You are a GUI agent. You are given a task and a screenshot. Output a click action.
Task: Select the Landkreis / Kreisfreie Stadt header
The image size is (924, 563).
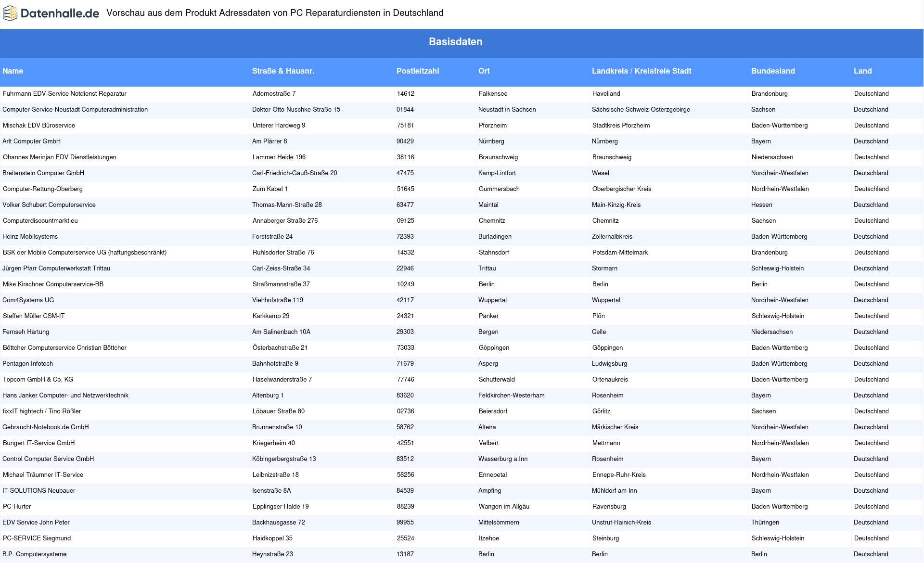pos(642,71)
